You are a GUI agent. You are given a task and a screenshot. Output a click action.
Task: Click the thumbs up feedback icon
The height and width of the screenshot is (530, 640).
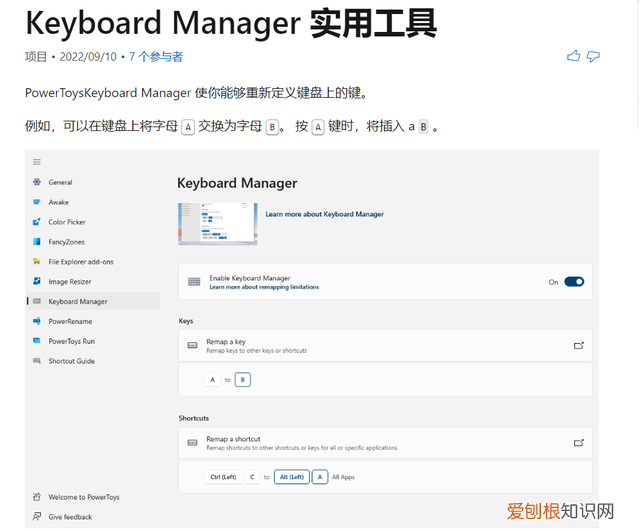point(573,56)
